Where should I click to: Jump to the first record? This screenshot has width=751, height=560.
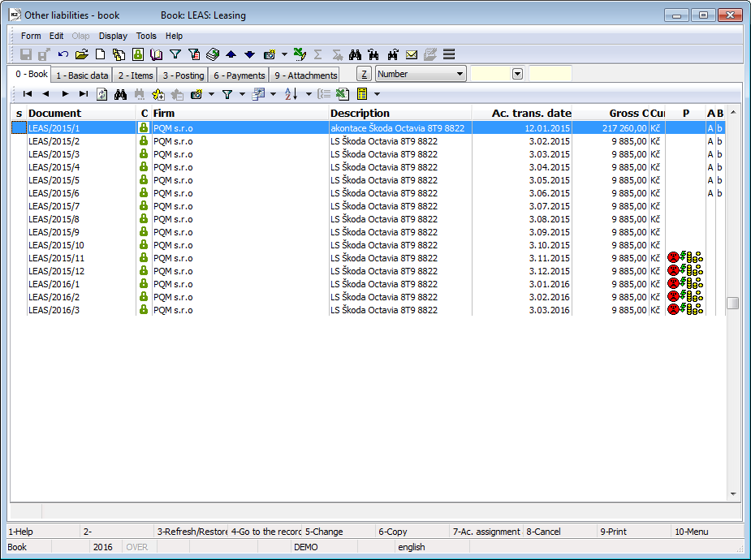click(28, 94)
